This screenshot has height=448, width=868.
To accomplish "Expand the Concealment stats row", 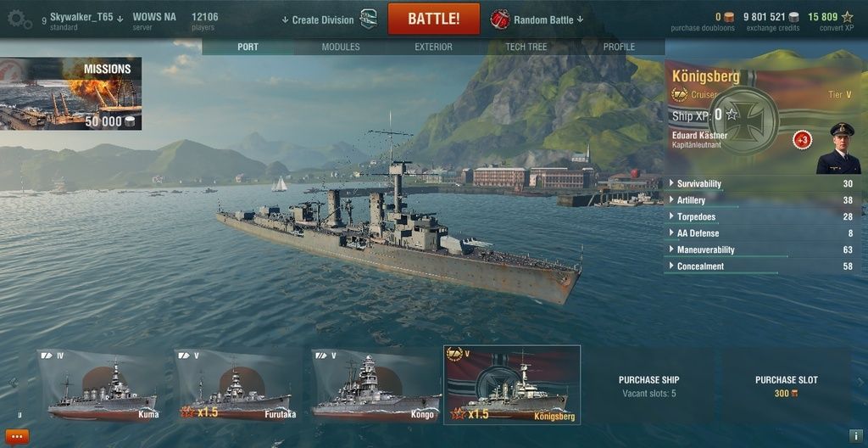I will click(762, 266).
